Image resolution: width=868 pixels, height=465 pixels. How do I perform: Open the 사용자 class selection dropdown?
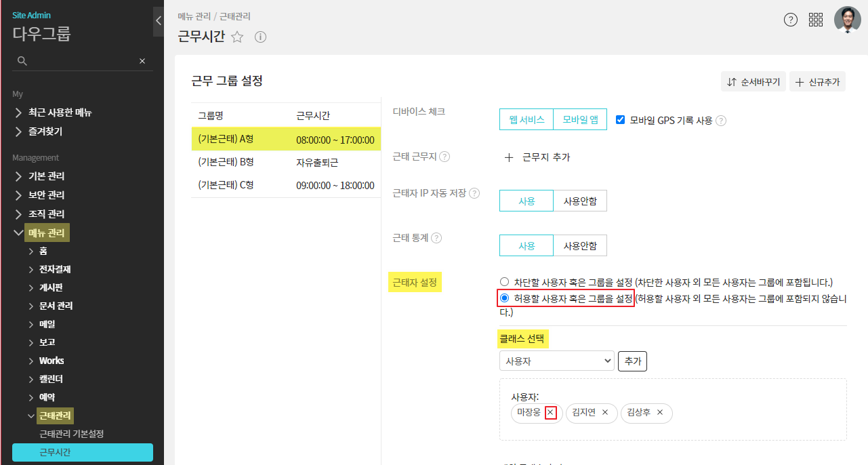coord(556,361)
